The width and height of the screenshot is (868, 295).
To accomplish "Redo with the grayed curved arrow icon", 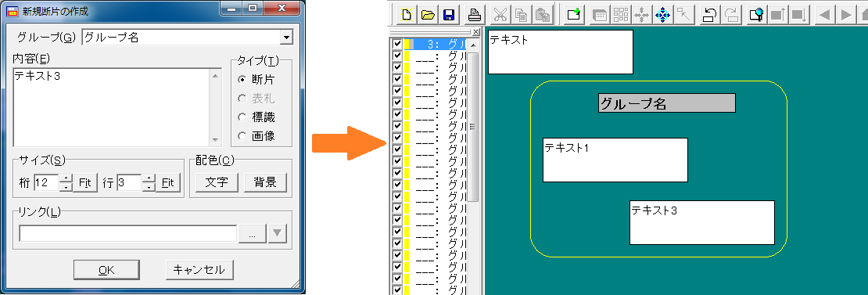I will click(x=731, y=14).
